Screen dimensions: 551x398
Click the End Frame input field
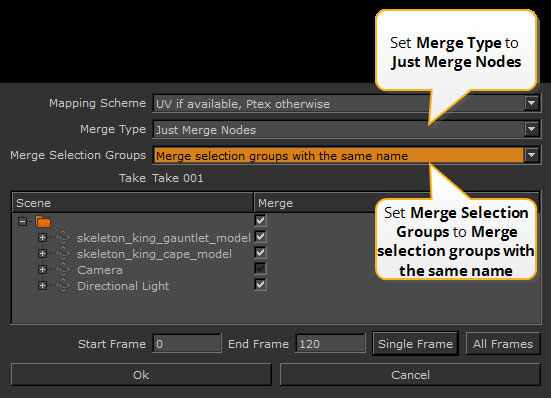click(330, 344)
